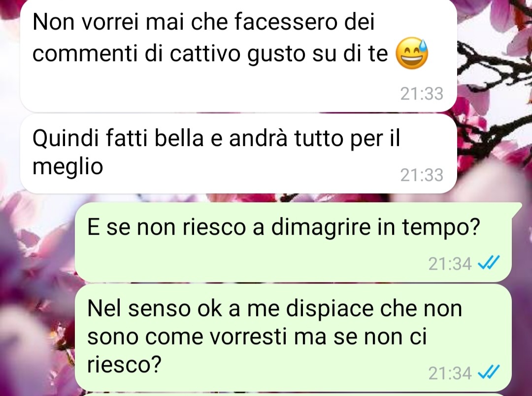Select message starting 'Non vorrei mai che'
The image size is (532, 396).
[238, 55]
